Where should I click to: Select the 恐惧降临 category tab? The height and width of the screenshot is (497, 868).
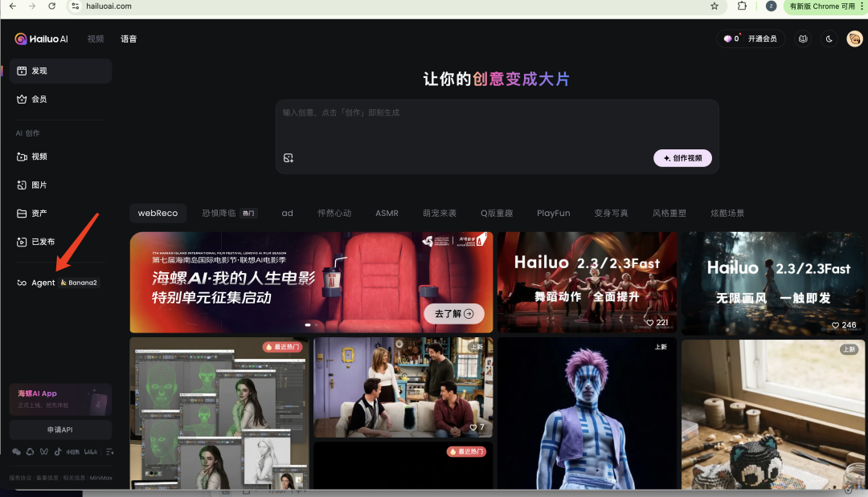coord(229,213)
